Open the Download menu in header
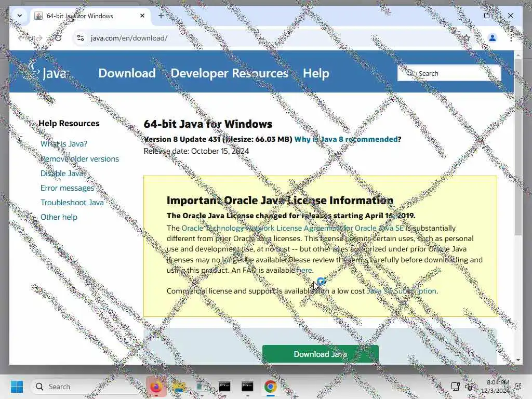The image size is (532, 399). [x=127, y=73]
